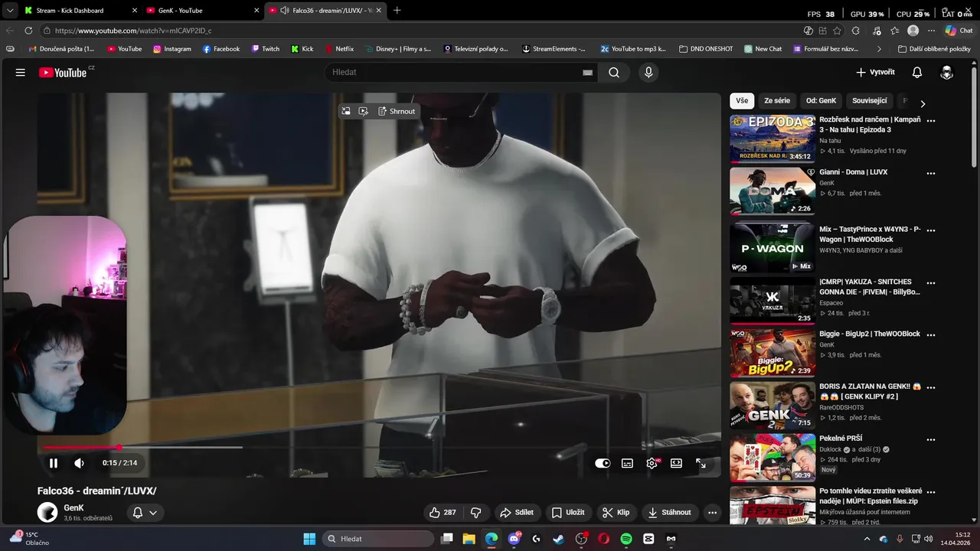Open options for Pekelné PRŠÍ video
Viewport: 980px width, 551px height.
tap(931, 439)
